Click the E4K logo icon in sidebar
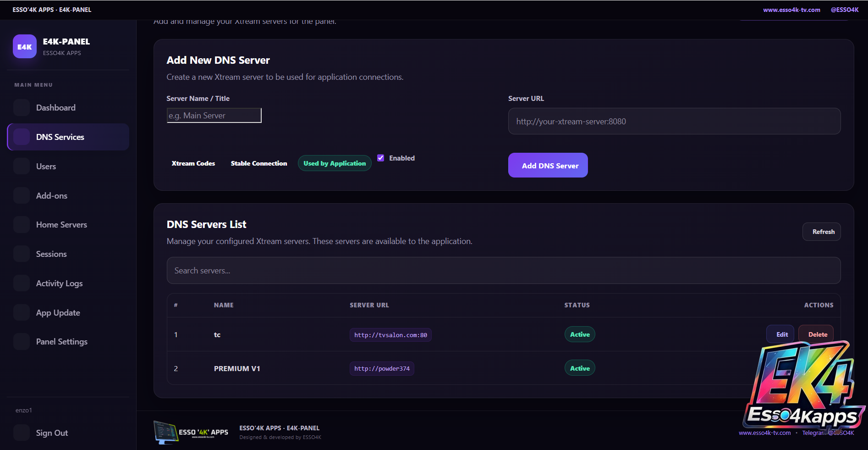This screenshot has height=450, width=868. click(25, 46)
